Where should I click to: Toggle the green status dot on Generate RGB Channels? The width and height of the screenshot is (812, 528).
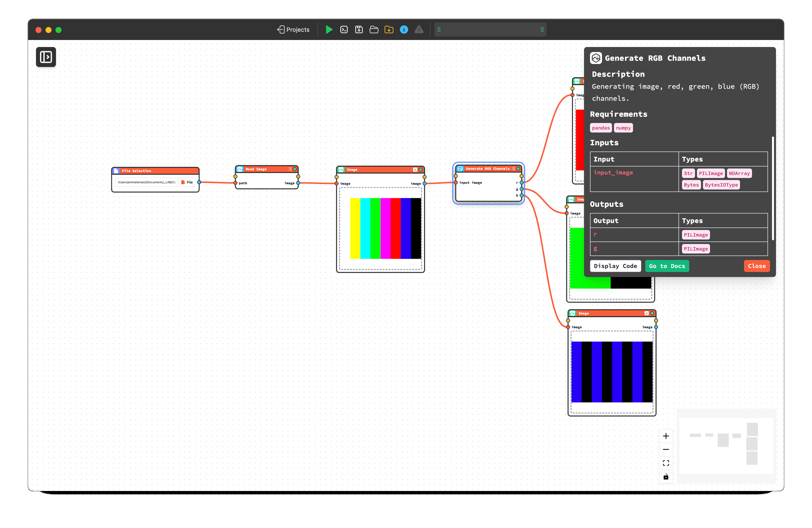[518, 168]
